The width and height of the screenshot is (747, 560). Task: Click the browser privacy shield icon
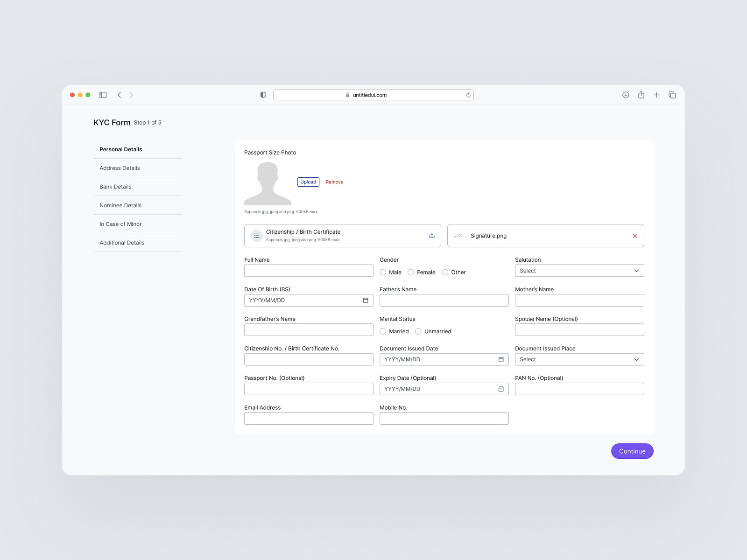[x=263, y=94]
